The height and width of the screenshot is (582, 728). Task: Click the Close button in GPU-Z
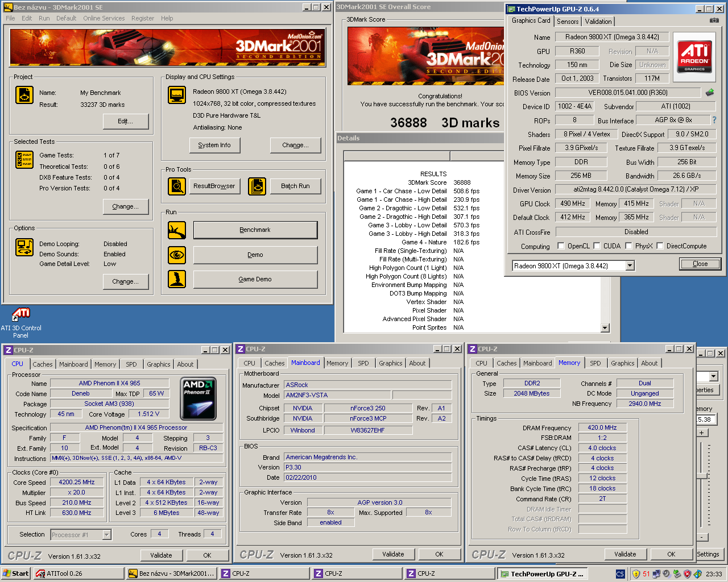700,264
